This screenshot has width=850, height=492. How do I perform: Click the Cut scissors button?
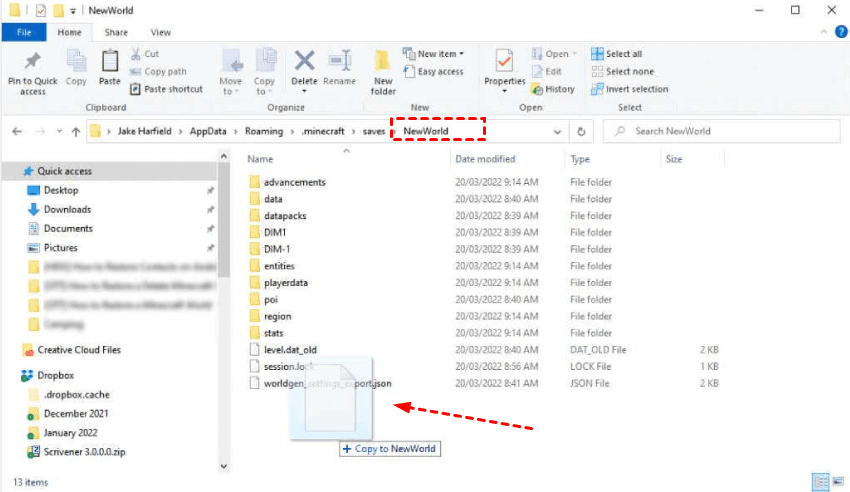pyautogui.click(x=145, y=54)
